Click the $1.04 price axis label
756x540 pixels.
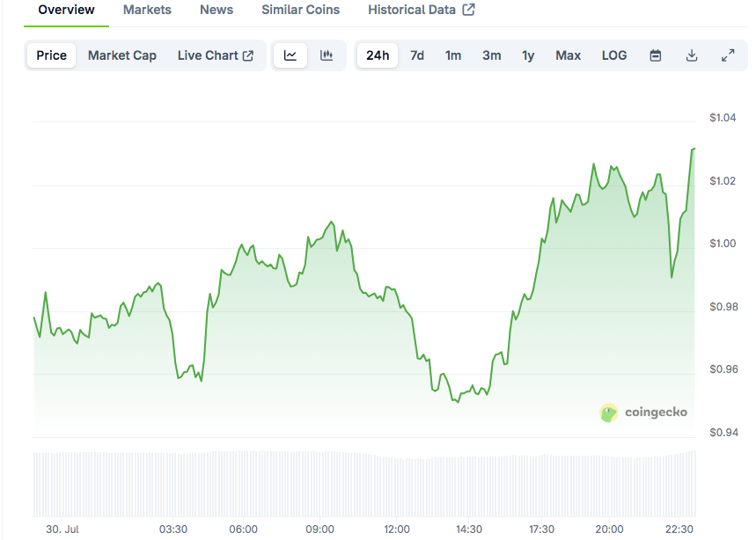[x=723, y=118]
